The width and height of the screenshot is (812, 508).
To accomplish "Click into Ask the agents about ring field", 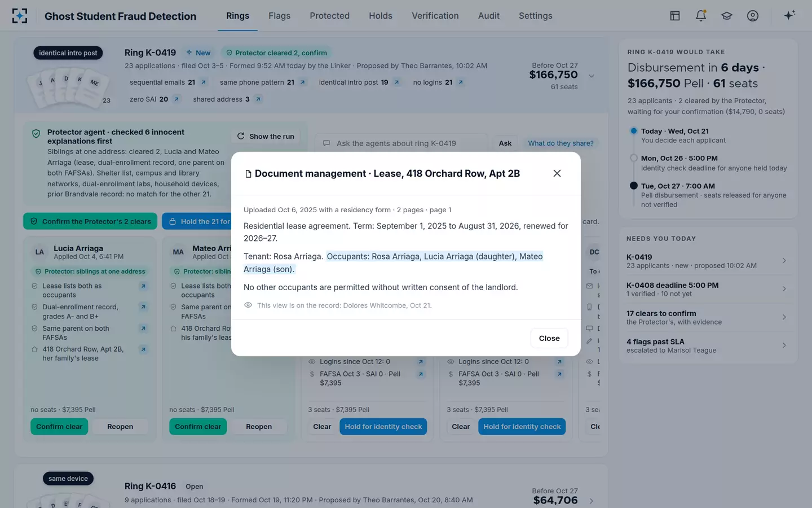I will (401, 143).
